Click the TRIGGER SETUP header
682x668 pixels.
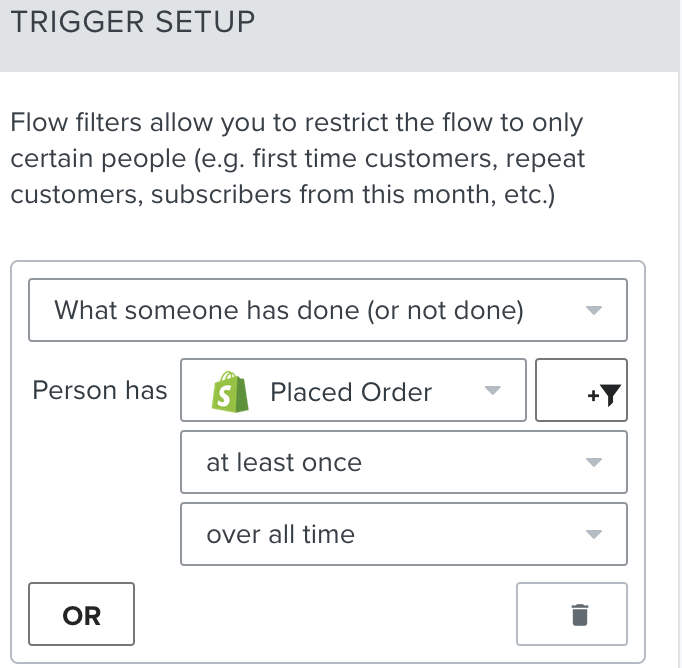133,22
